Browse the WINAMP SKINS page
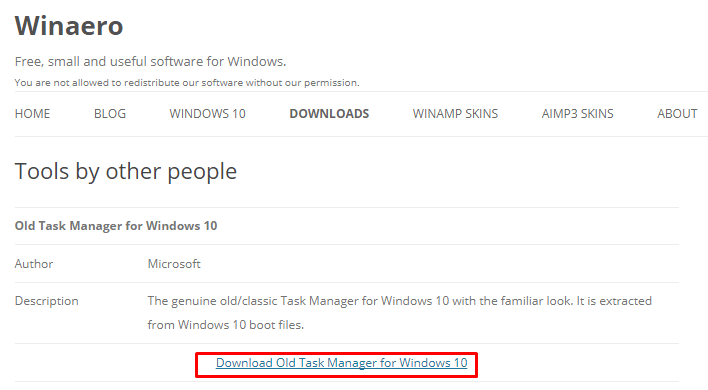This screenshot has height=390, width=708. [x=455, y=114]
